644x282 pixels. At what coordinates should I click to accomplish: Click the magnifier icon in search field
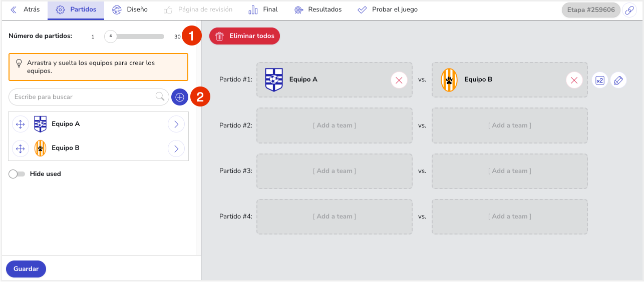pos(160,96)
